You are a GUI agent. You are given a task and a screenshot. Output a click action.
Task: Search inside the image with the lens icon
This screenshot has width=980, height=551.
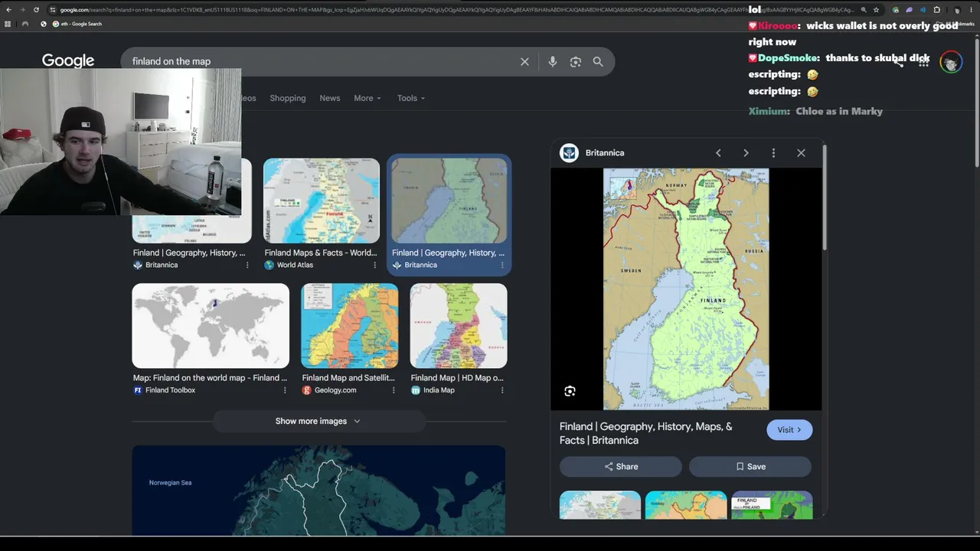point(570,391)
